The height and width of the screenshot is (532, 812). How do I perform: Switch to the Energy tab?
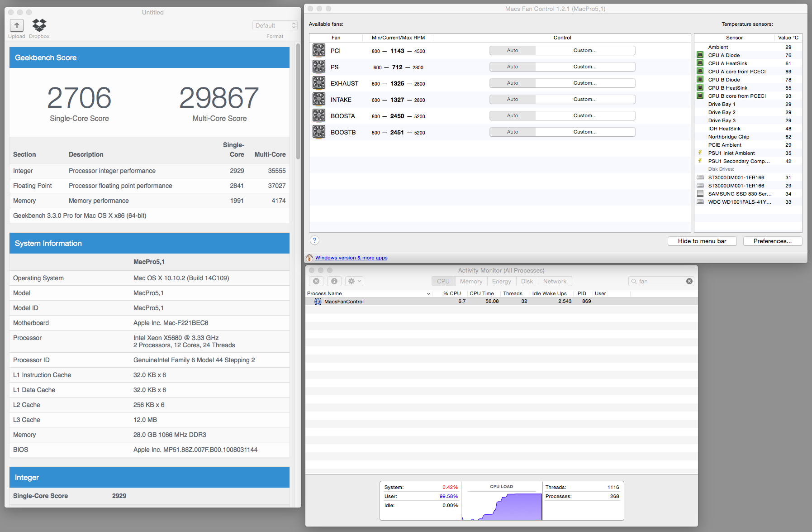pos(502,281)
